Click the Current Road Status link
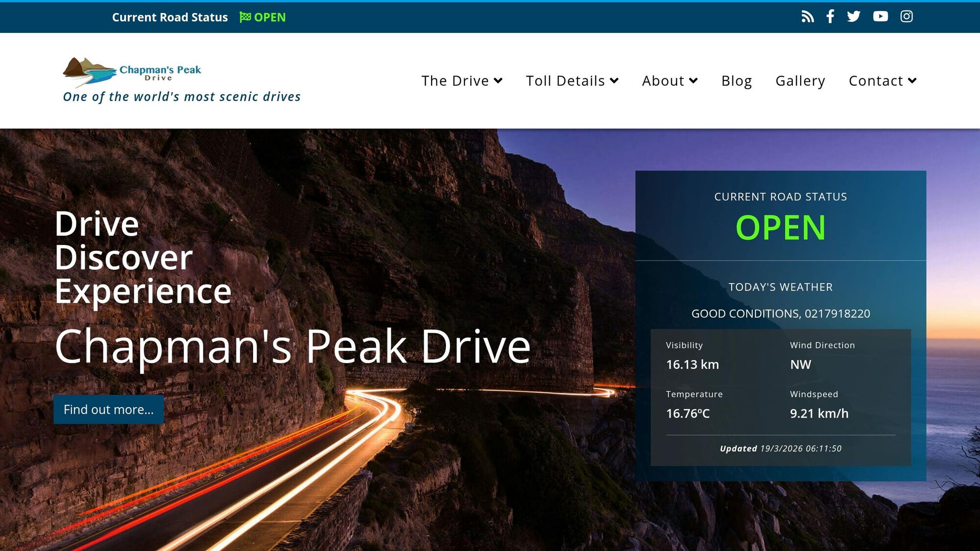Viewport: 980px width, 551px height. pos(170,17)
